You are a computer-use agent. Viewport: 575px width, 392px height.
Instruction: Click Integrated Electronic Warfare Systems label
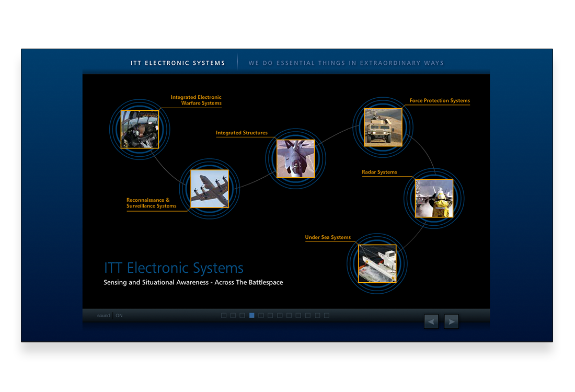[x=196, y=100]
